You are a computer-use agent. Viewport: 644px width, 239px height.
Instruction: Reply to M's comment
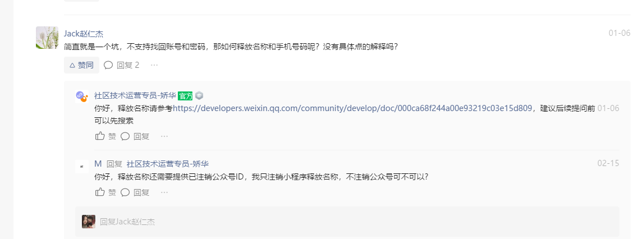click(x=135, y=192)
